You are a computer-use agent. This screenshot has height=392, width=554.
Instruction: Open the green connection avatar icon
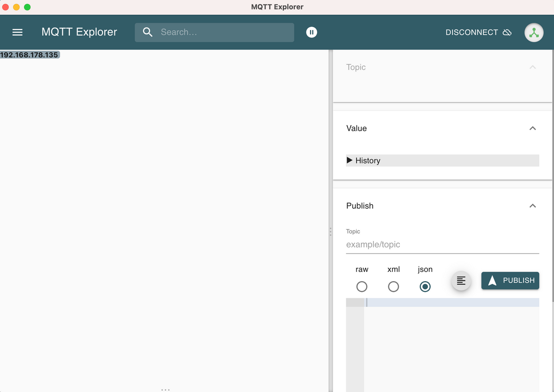point(534,33)
